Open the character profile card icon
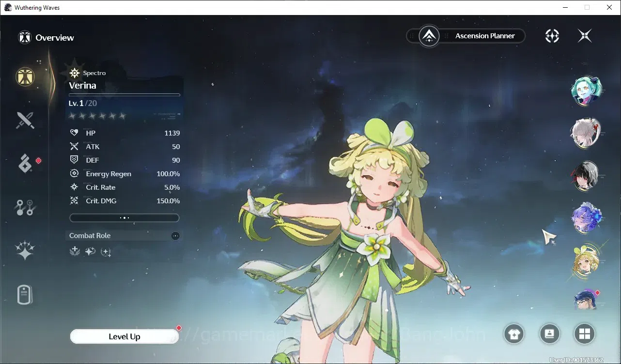Screen dimensions: 621x364 coord(549,334)
